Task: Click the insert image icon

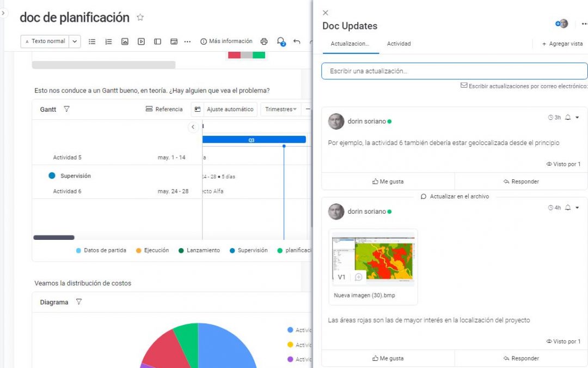Action: [x=125, y=41]
